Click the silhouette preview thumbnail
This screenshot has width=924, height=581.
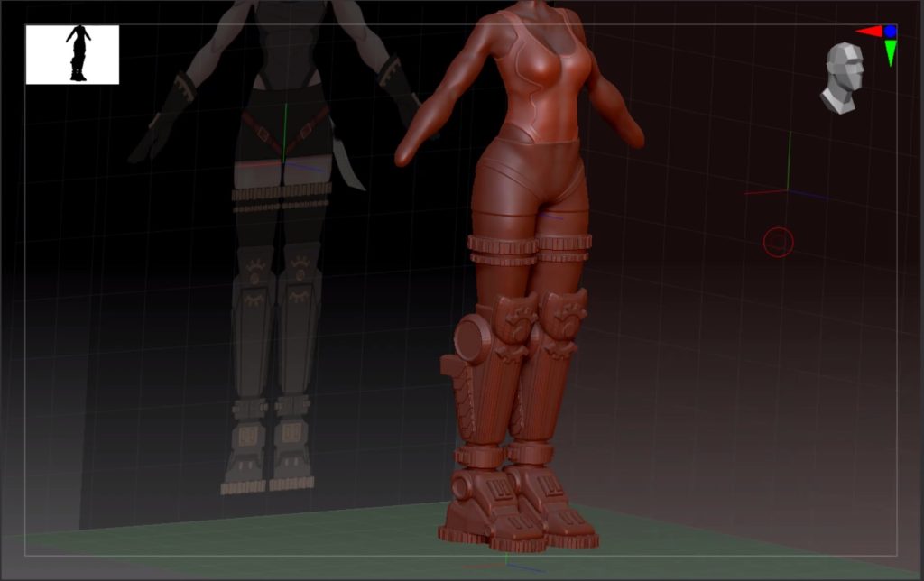pos(72,55)
